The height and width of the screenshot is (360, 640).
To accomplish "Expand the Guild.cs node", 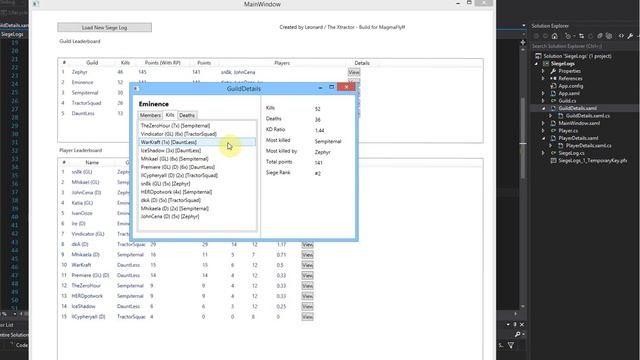I will tap(543, 101).
